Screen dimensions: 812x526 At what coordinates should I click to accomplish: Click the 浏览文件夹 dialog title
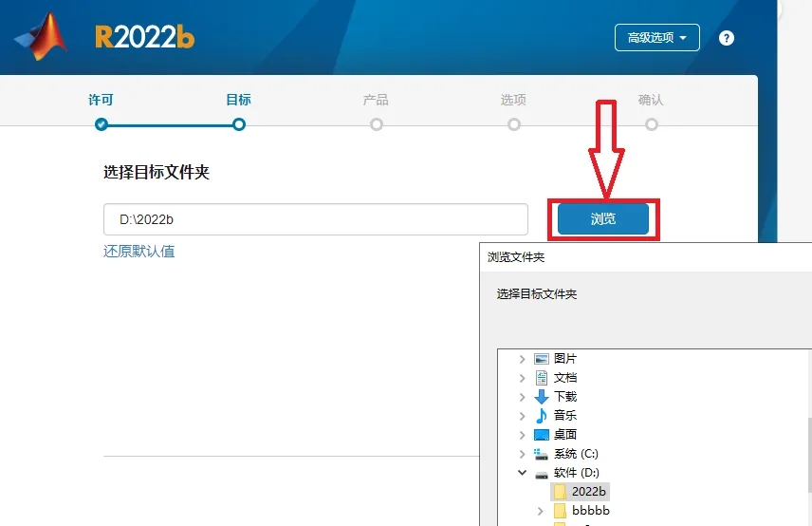pos(516,257)
